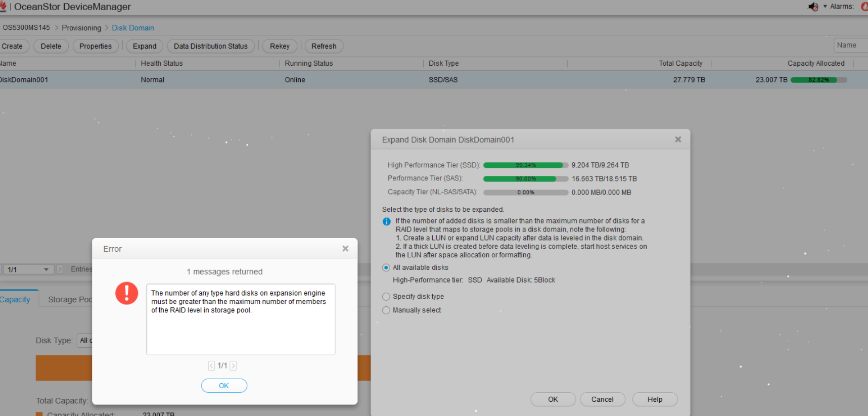Click the Disk Domain breadcrumb
The height and width of the screenshot is (416, 868).
click(x=133, y=28)
